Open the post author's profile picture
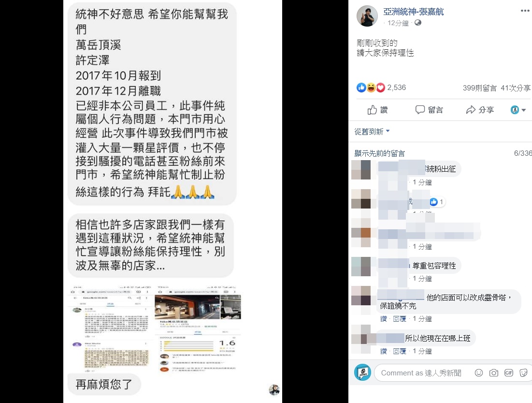 [367, 16]
